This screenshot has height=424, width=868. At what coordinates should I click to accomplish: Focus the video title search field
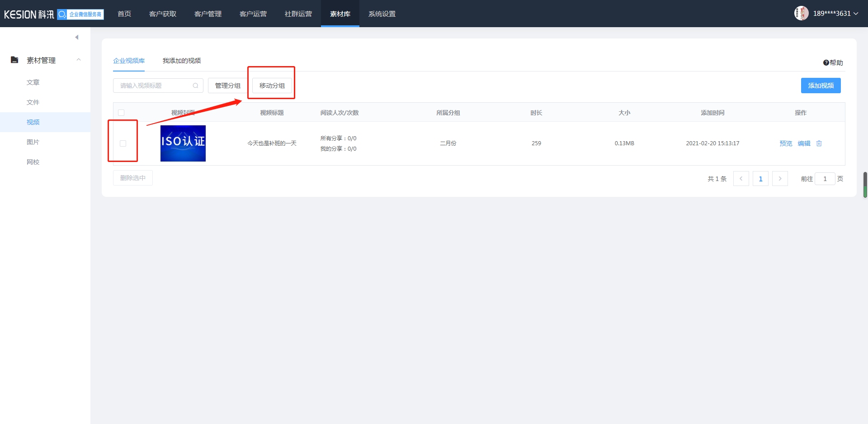coord(154,86)
